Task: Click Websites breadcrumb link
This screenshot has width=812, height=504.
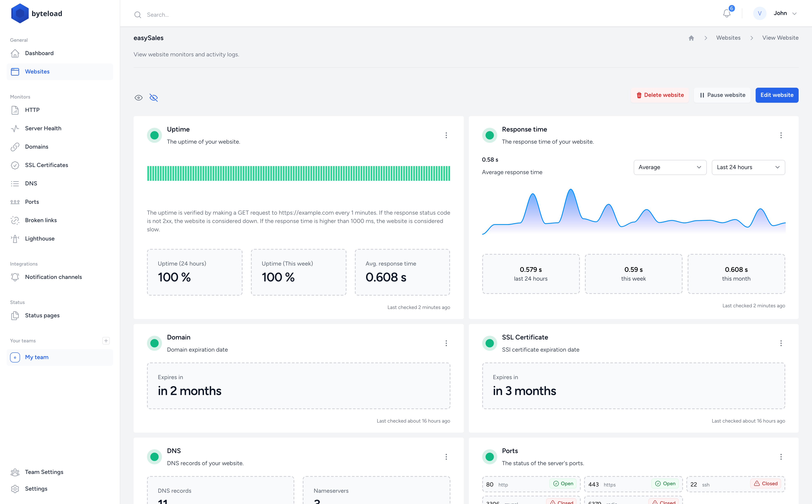Action: (x=728, y=38)
